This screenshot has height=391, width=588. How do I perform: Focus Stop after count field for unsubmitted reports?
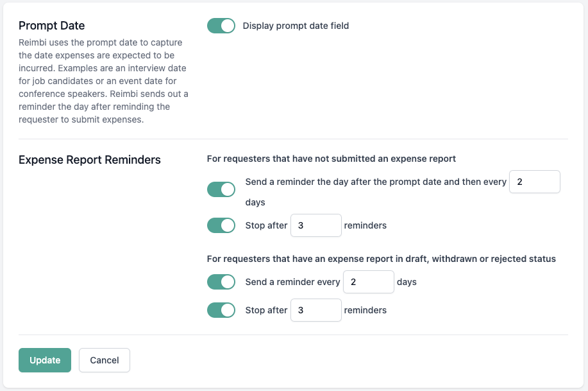[x=315, y=225]
